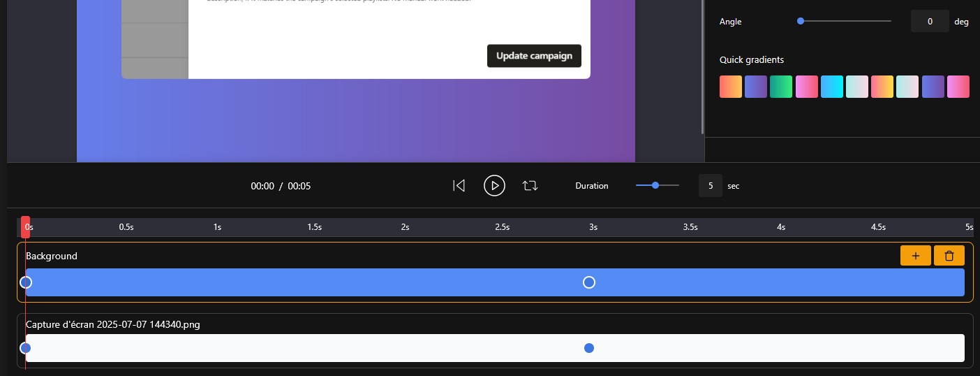Image resolution: width=980 pixels, height=376 pixels.
Task: Focus the Angle degrees input field
Action: click(930, 22)
